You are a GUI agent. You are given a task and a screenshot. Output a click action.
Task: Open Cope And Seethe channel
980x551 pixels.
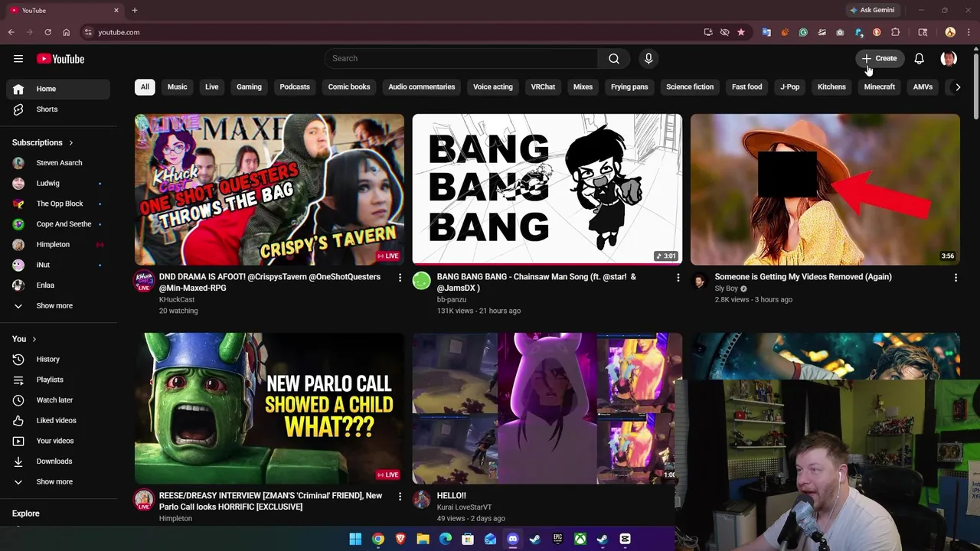58,224
